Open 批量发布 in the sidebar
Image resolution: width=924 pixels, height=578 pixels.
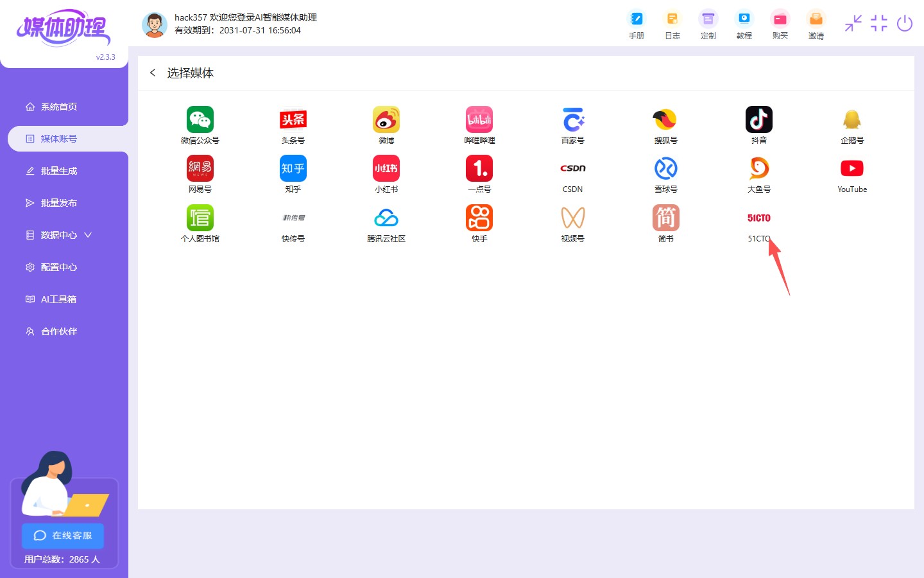click(x=59, y=203)
